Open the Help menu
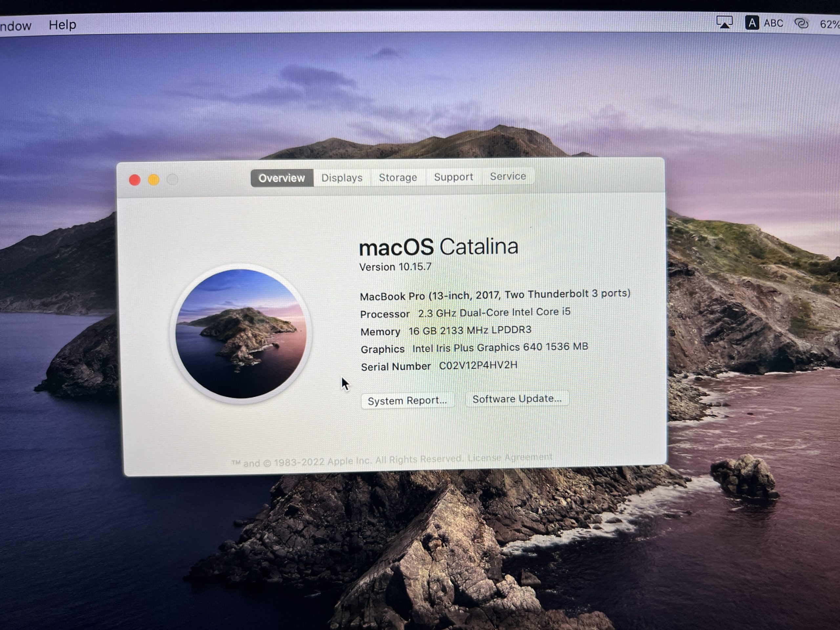Screen dimensions: 840x630 (x=62, y=25)
